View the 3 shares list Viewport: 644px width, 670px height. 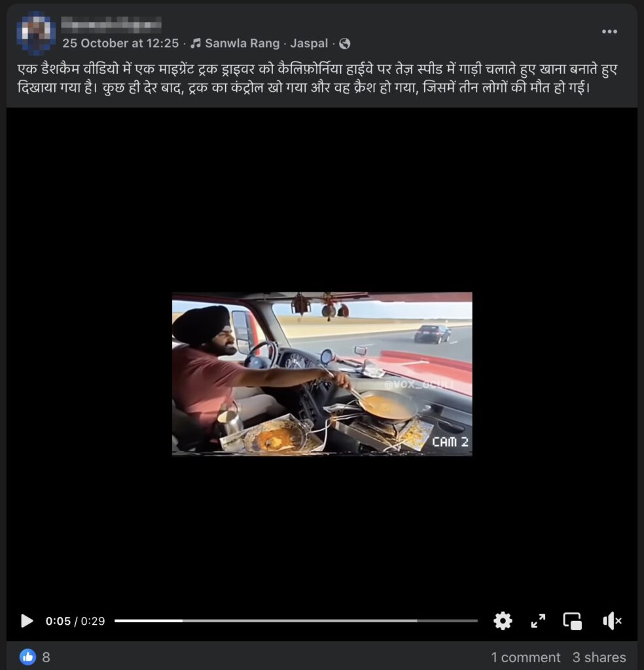599,657
